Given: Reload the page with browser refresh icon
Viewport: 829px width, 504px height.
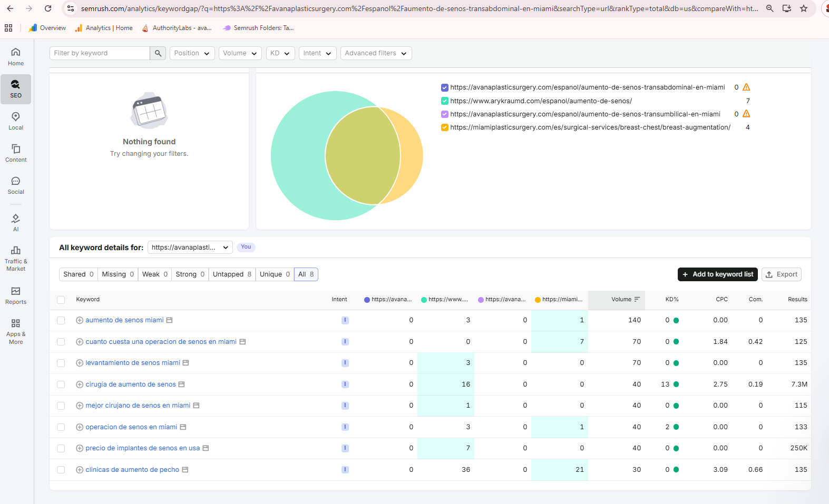Looking at the screenshot, I should [48, 8].
